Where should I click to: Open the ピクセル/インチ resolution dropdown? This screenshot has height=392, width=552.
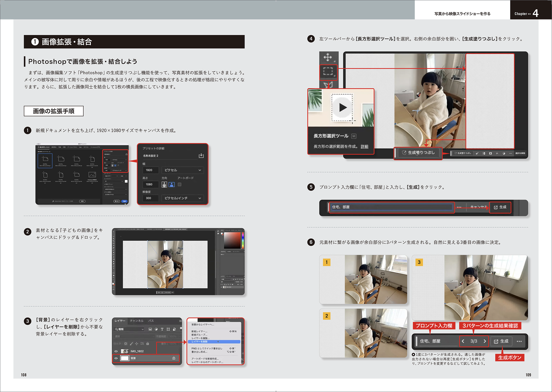point(182,198)
